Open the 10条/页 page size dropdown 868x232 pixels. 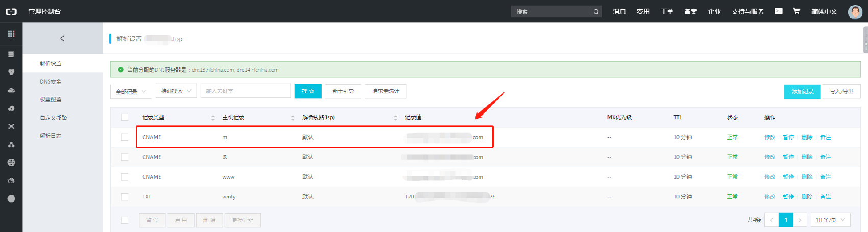(x=830, y=220)
